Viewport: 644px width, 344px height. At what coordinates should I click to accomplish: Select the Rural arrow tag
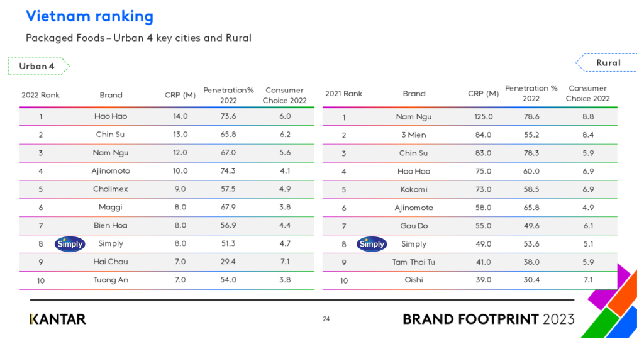pyautogui.click(x=606, y=63)
